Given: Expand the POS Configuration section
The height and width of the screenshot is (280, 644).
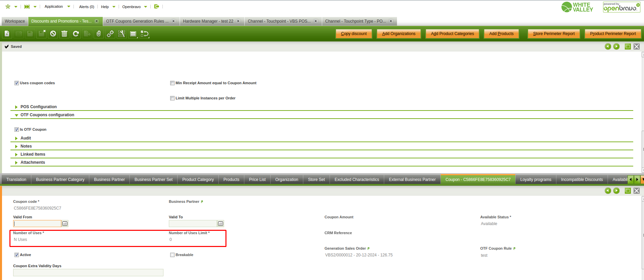Looking at the screenshot, I should (38, 107).
